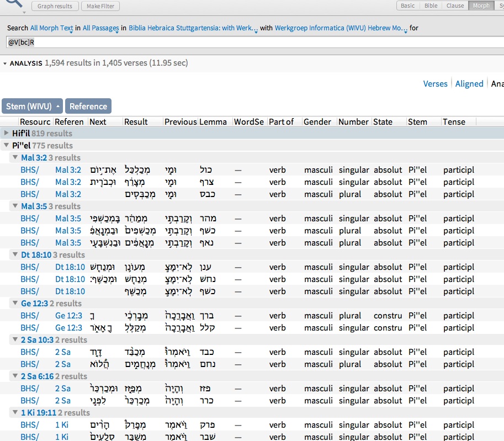Collapse the 1 Ki 19:11 results group
Image resolution: width=504 pixels, height=441 pixels.
click(x=15, y=412)
